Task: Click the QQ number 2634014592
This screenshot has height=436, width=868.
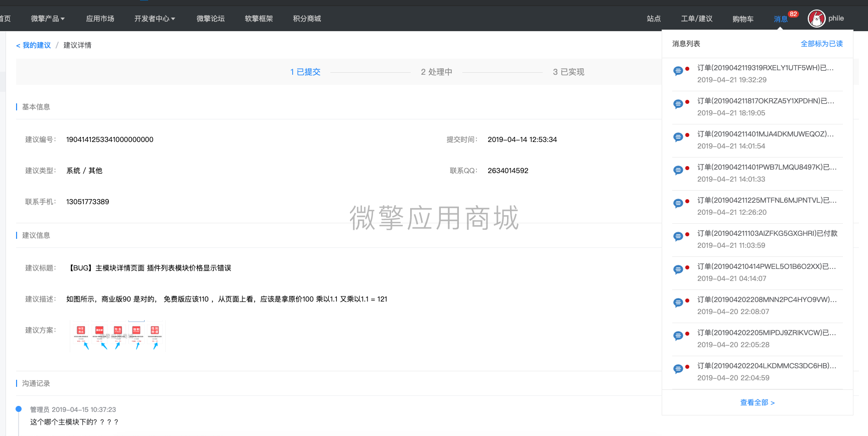Action: tap(508, 171)
